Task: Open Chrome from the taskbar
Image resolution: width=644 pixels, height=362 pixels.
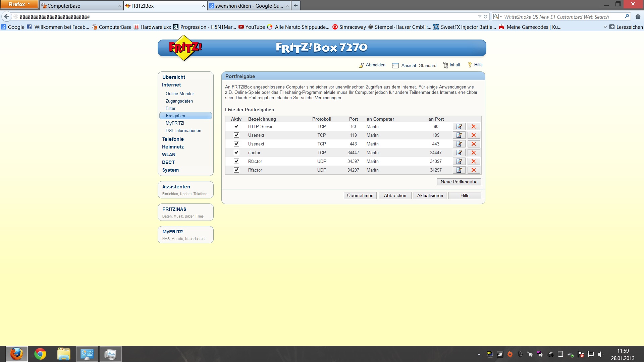Action: (40, 354)
